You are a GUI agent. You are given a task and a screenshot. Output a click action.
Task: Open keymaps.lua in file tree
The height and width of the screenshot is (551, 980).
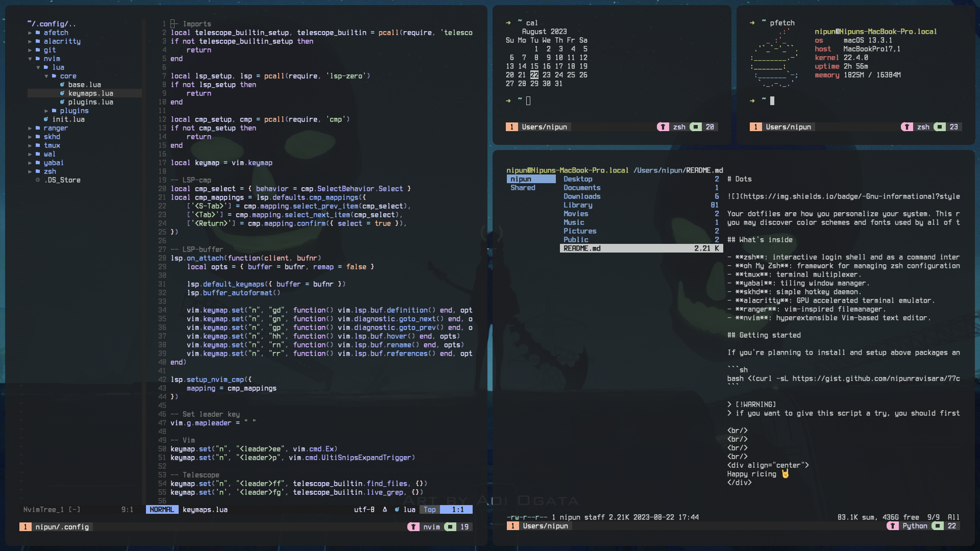tap(90, 93)
